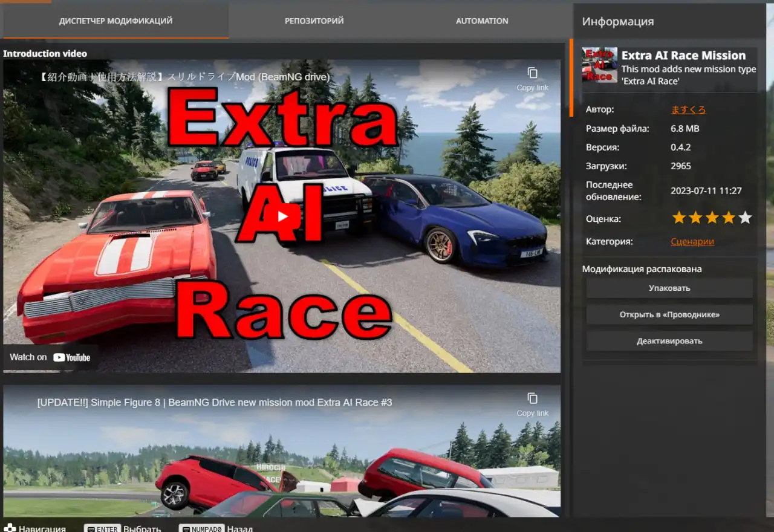The image size is (774, 532).
Task: Click Extra AI Race Mission title
Action: (x=684, y=55)
